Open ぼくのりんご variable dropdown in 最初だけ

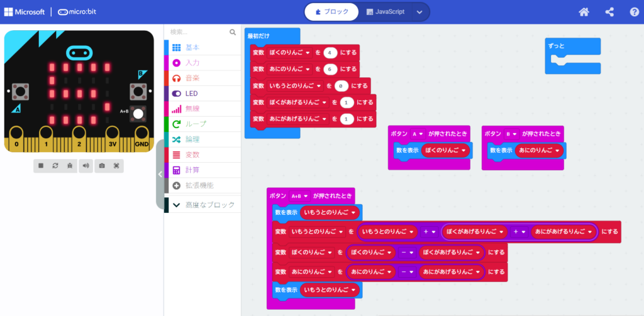click(x=289, y=53)
